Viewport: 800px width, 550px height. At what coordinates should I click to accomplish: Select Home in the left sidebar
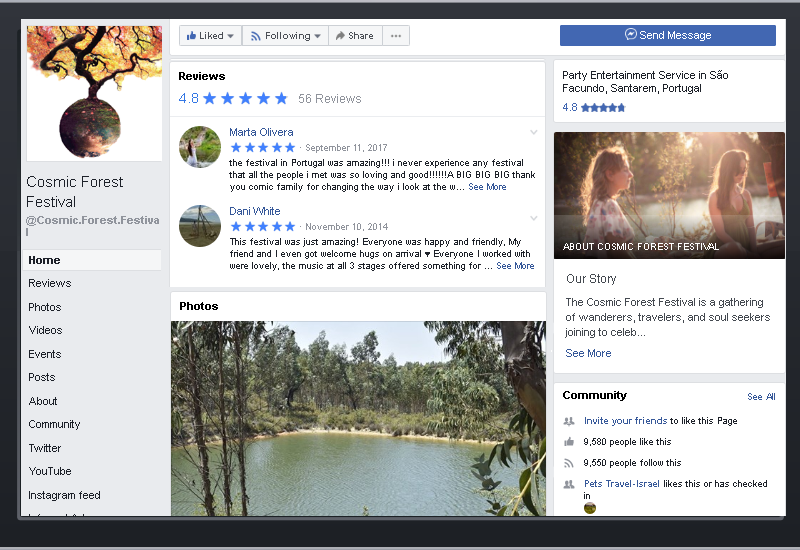pyautogui.click(x=92, y=260)
